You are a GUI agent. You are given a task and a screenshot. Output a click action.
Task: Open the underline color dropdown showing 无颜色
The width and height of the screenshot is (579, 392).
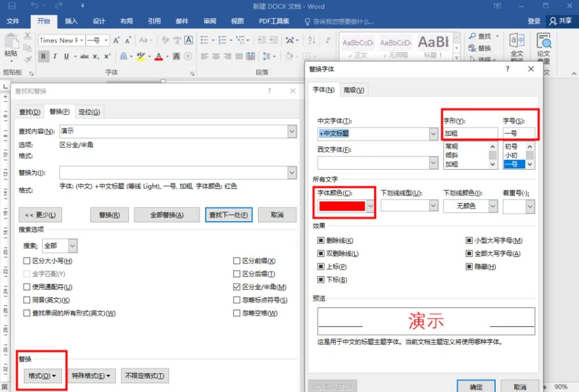point(493,206)
